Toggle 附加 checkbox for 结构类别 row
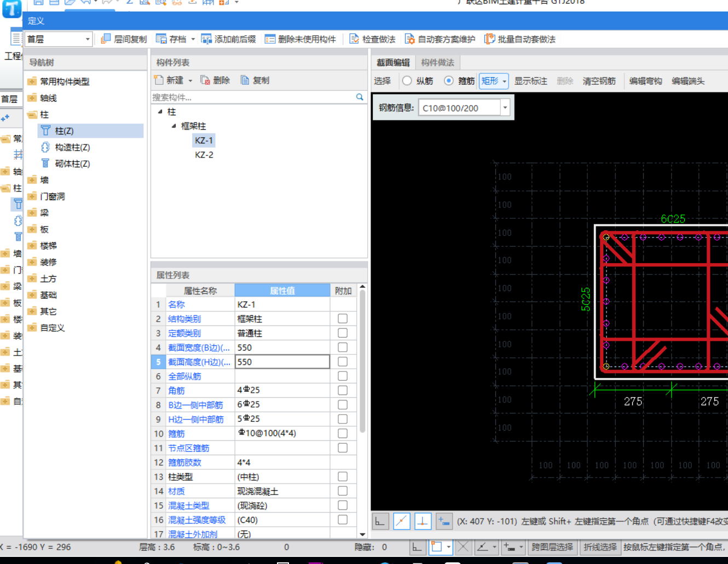This screenshot has width=728, height=564. [343, 318]
